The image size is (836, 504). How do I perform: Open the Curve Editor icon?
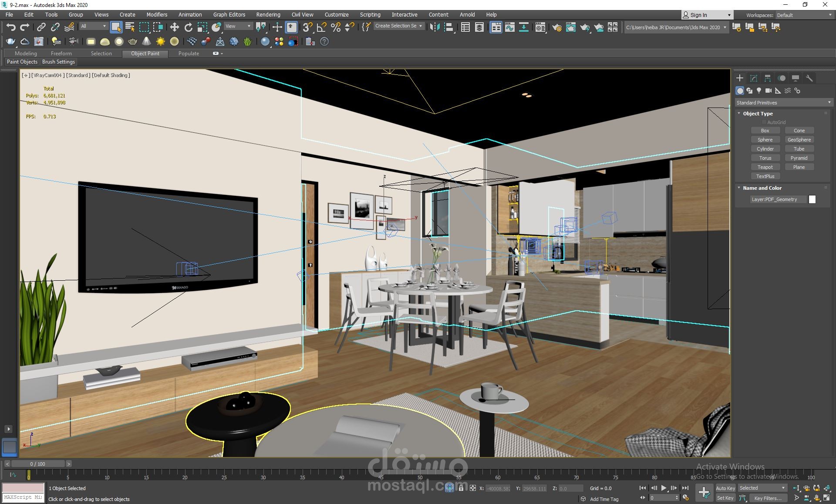pos(509,28)
